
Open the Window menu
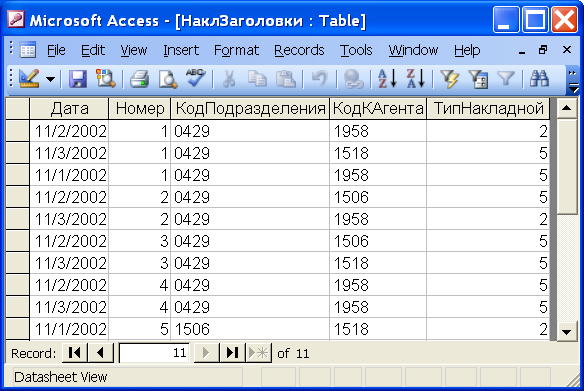point(413,50)
